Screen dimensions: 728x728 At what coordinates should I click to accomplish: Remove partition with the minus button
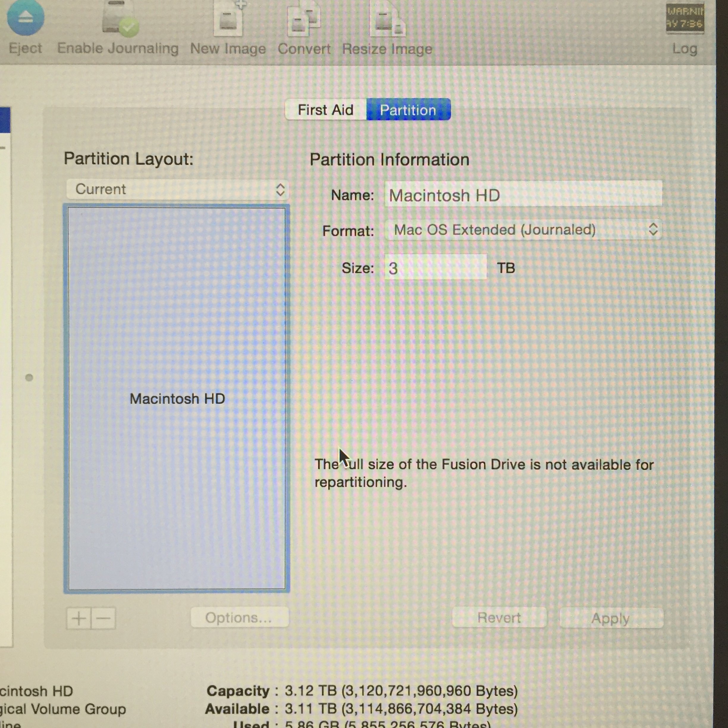(103, 619)
